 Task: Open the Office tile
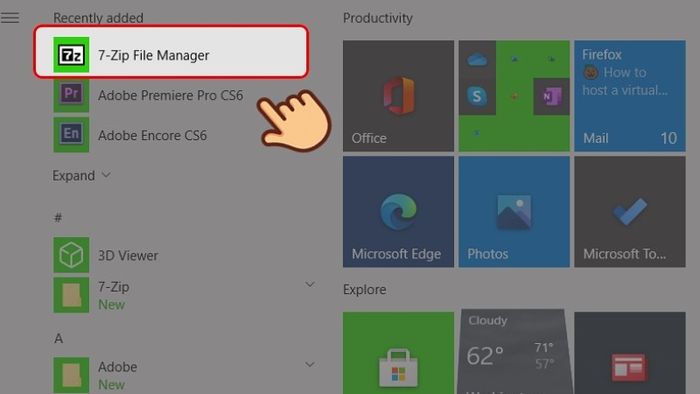coord(398,96)
